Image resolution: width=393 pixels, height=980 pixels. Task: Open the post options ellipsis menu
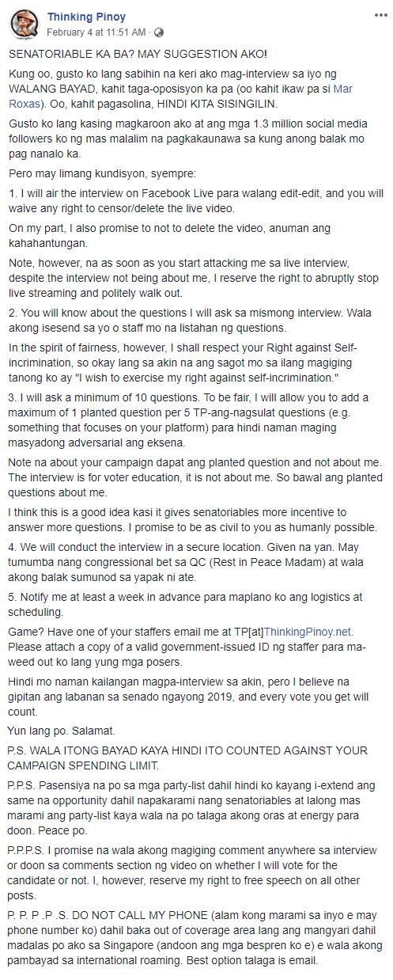(x=378, y=17)
